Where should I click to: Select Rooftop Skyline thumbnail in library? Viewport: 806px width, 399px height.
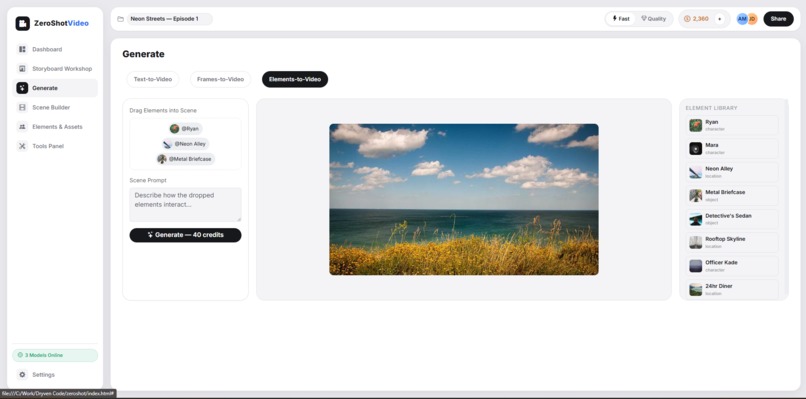pos(695,243)
